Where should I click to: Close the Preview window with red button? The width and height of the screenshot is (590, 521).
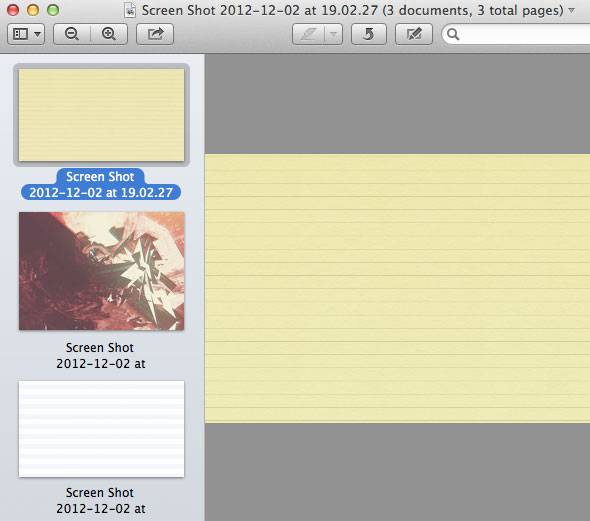point(13,10)
